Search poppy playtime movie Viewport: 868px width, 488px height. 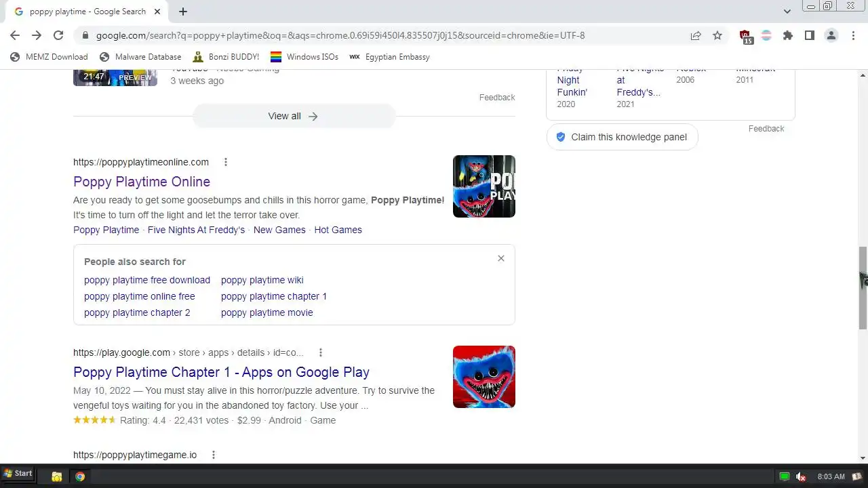(x=267, y=312)
